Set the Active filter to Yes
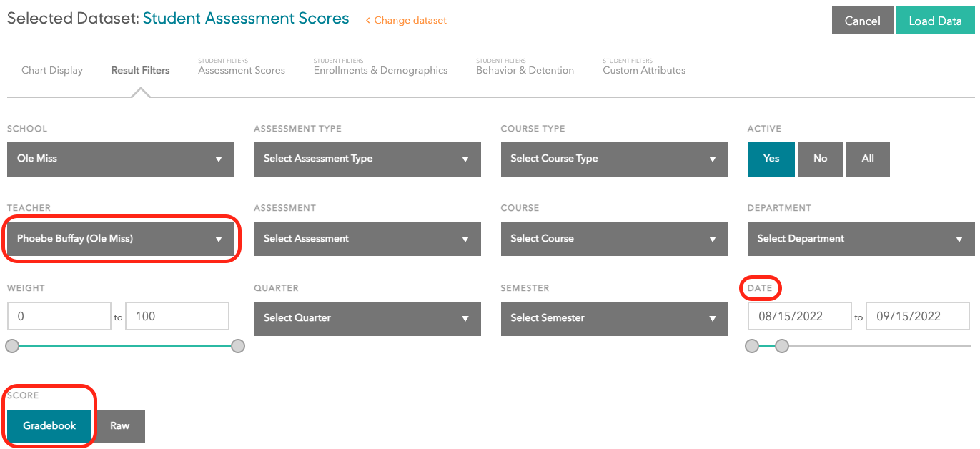Image resolution: width=980 pixels, height=449 pixels. coord(771,159)
